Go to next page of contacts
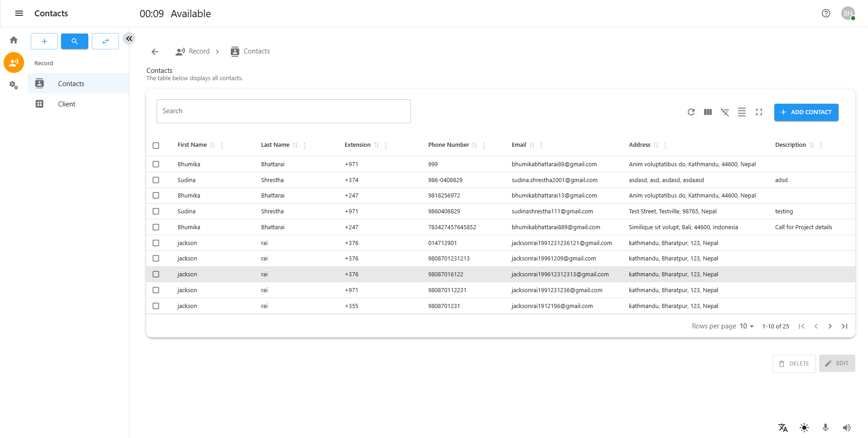 [x=830, y=326]
